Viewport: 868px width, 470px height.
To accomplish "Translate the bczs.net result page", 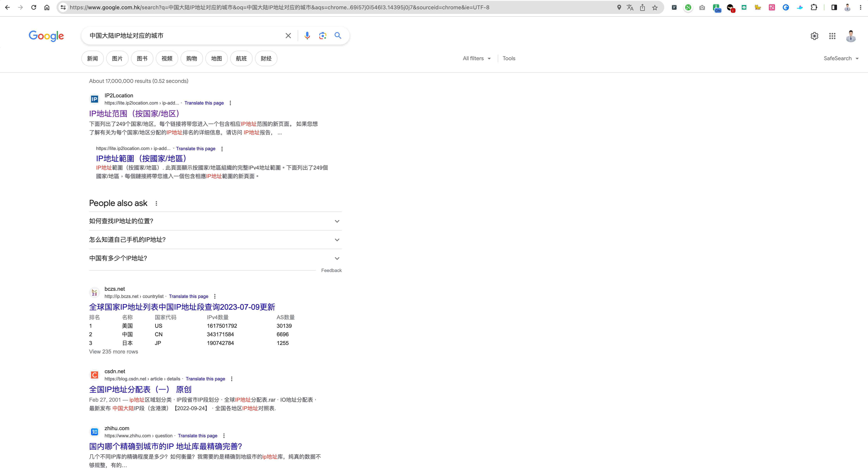I will coord(188,296).
